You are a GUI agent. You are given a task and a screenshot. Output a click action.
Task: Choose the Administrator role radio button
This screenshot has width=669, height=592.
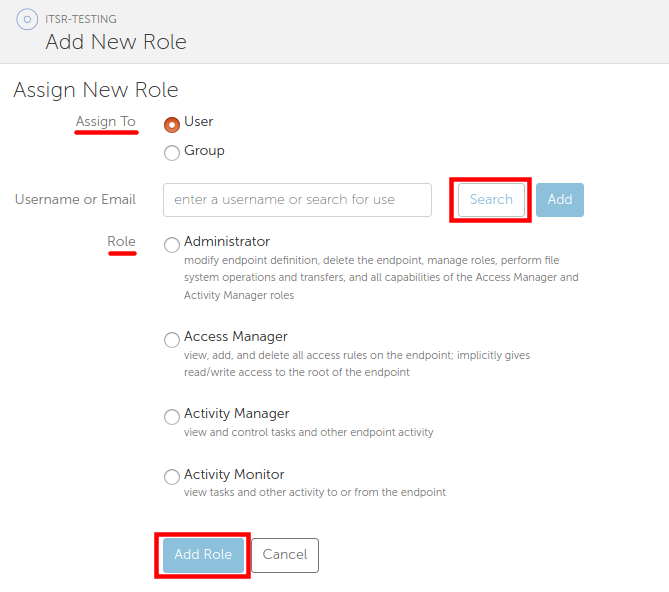(172, 245)
